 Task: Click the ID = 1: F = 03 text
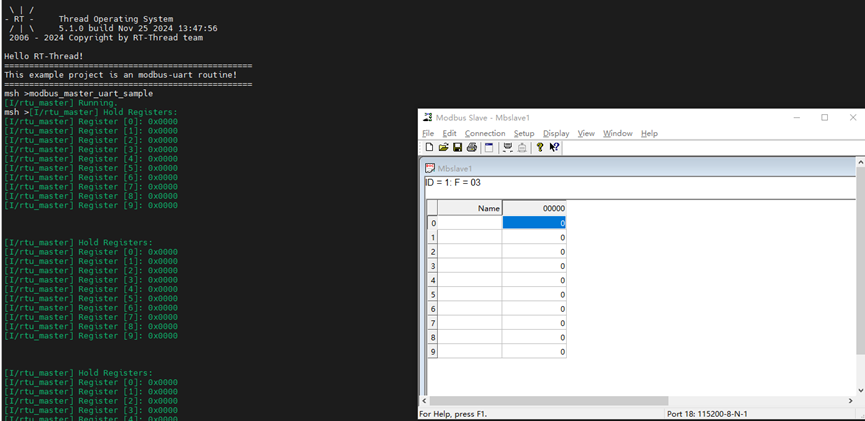(453, 183)
